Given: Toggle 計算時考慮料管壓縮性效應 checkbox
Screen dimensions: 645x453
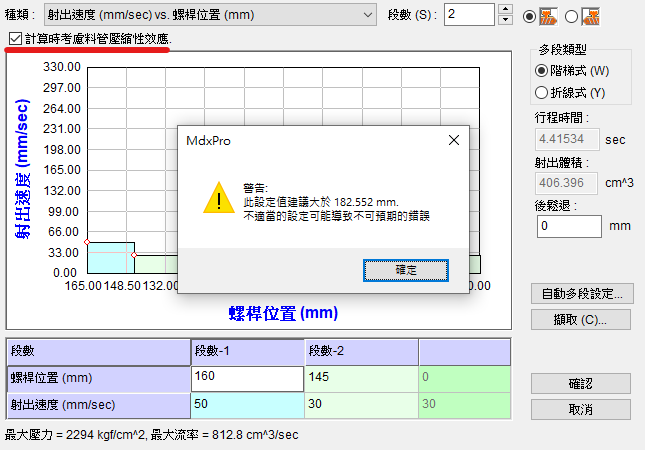Looking at the screenshot, I should pos(13,38).
